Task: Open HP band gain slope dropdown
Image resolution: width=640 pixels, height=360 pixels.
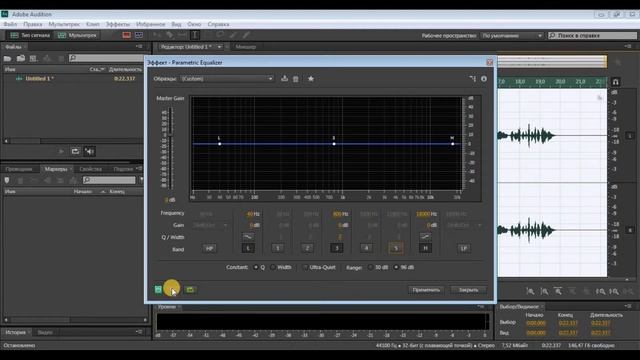Action: point(210,225)
